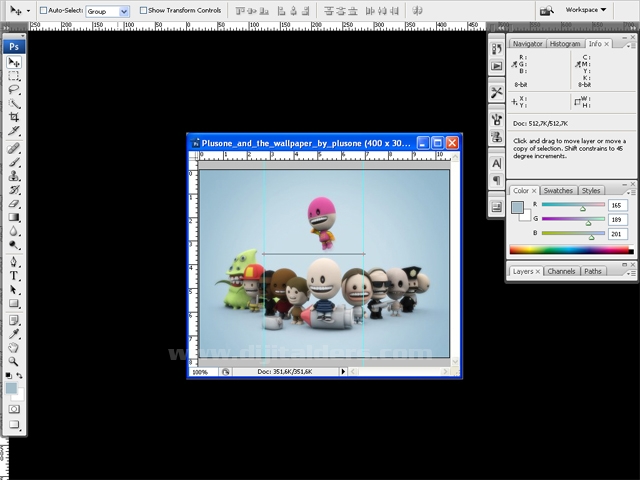Switch to the Paths tab

(x=593, y=271)
